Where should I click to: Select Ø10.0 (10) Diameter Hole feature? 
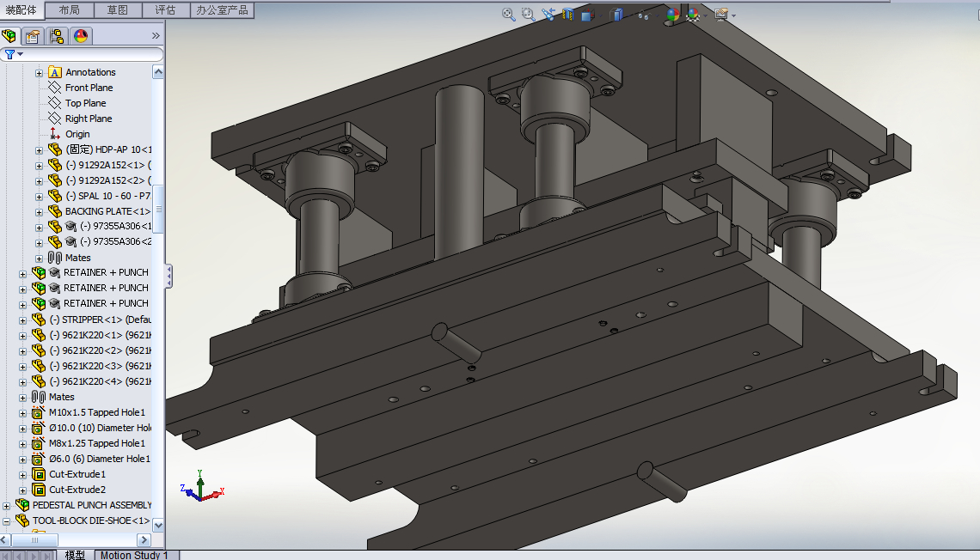(100, 428)
